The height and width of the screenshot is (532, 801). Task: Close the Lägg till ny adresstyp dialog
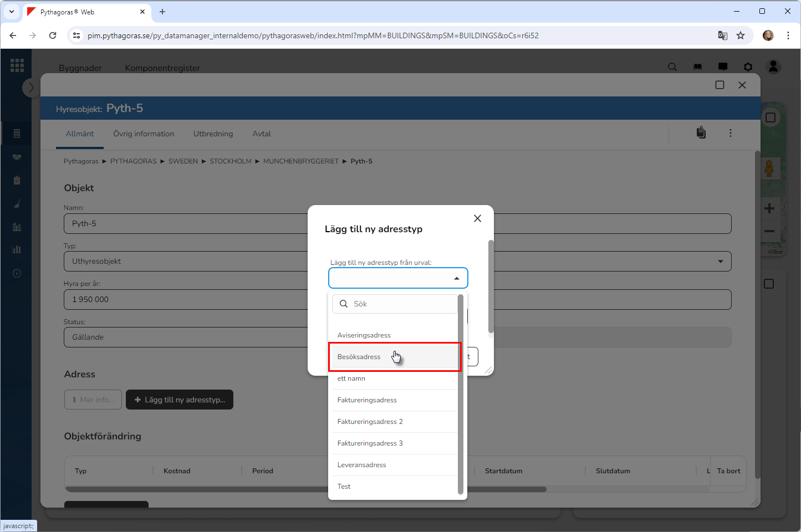click(477, 218)
